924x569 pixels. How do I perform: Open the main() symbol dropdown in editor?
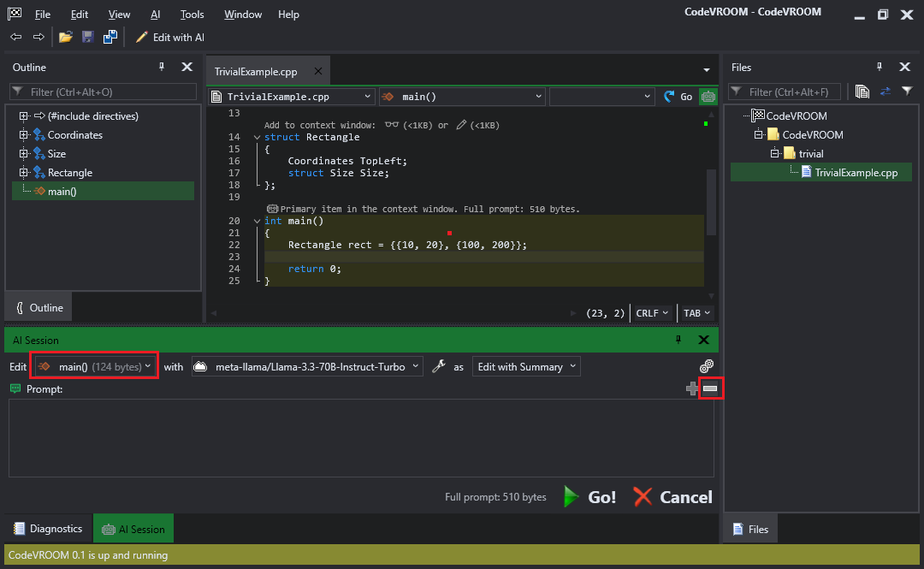[462, 97]
